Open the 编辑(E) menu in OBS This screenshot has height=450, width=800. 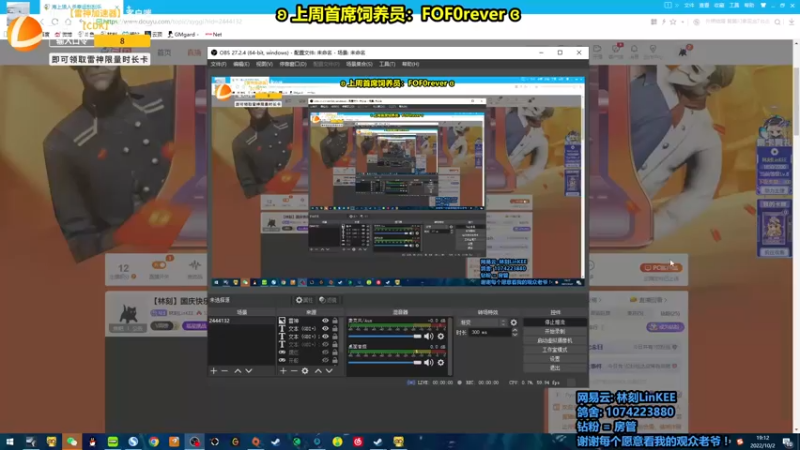coord(241,64)
